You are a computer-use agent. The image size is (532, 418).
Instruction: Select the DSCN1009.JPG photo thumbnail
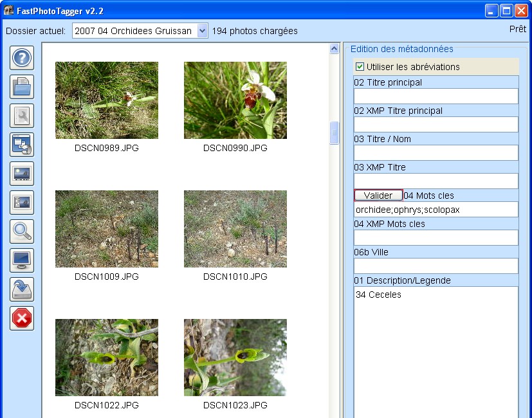click(x=107, y=229)
